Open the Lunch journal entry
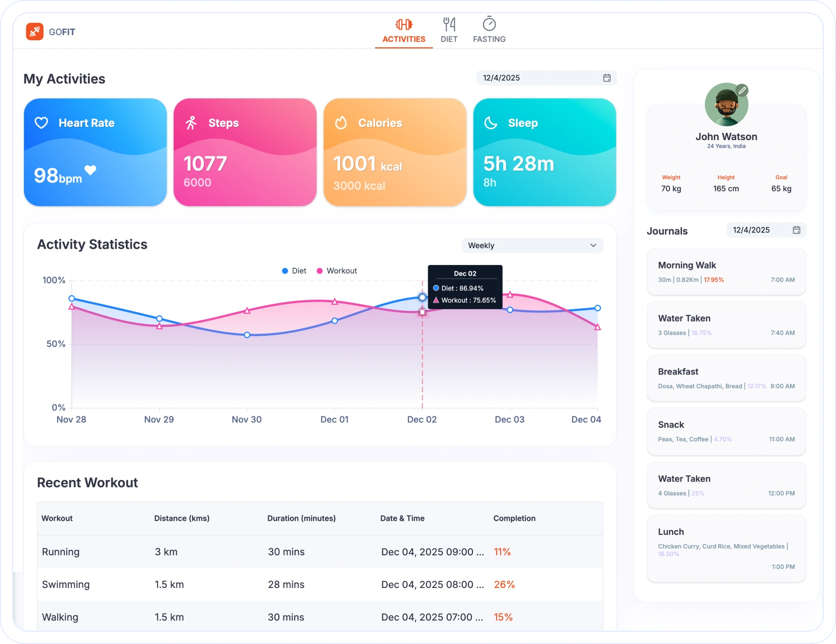 [x=726, y=549]
